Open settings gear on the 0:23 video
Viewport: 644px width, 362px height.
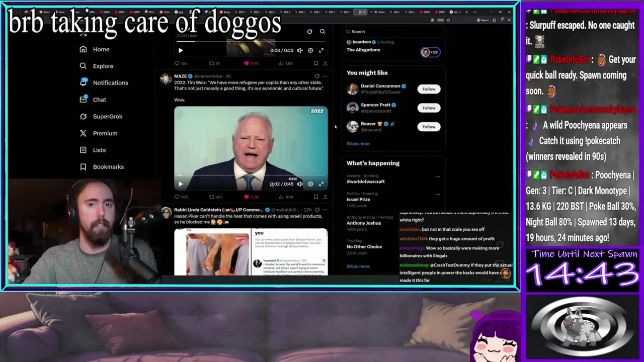pos(310,50)
